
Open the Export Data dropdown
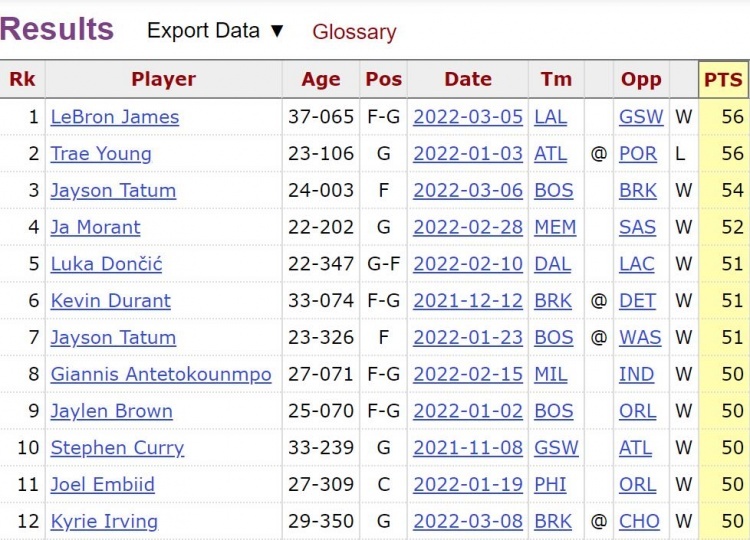(216, 31)
